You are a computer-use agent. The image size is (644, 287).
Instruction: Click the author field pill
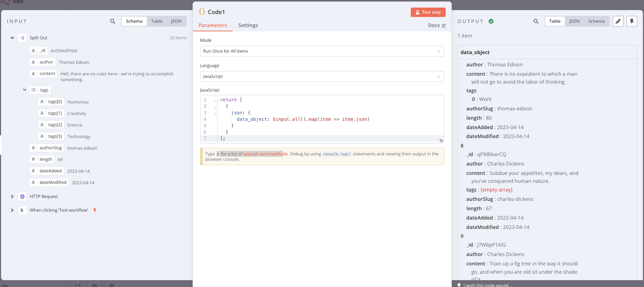[42, 62]
